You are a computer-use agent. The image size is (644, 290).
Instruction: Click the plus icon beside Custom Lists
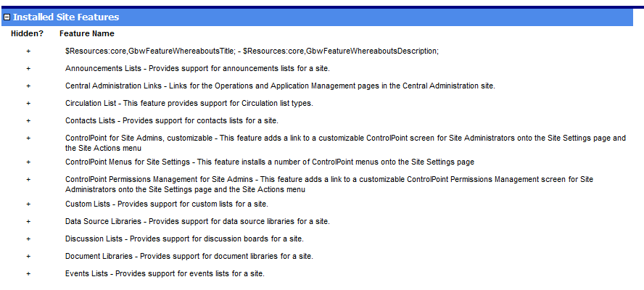tap(29, 204)
